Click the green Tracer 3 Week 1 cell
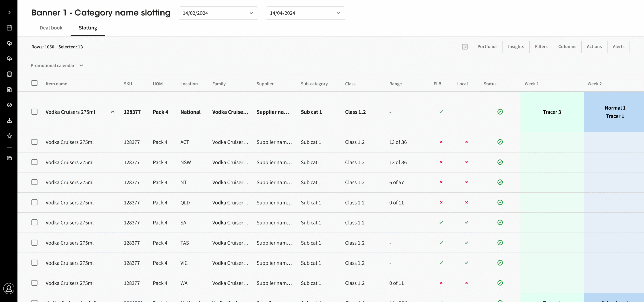Viewport: 644px width, 302px height. pyautogui.click(x=552, y=112)
